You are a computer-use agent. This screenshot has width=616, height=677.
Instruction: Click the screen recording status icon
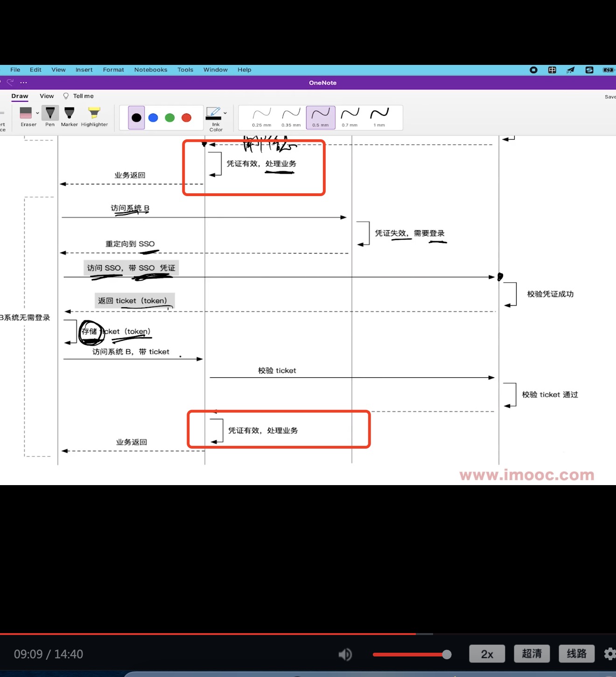click(534, 70)
